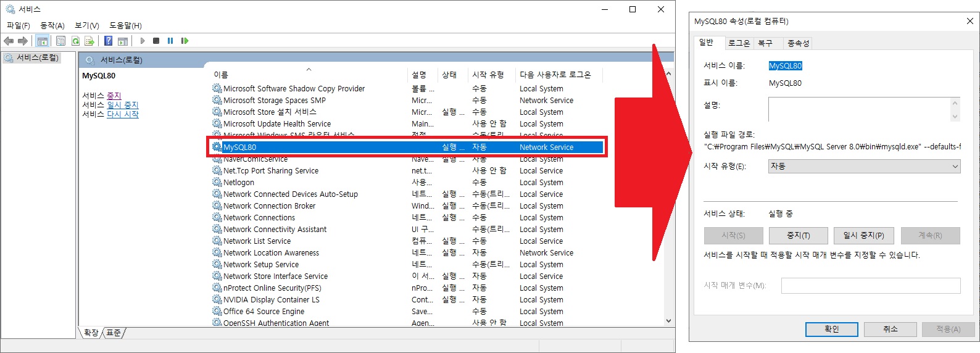The image size is (980, 353).
Task: Open the Properties toolbar icon
Action: coord(60,41)
